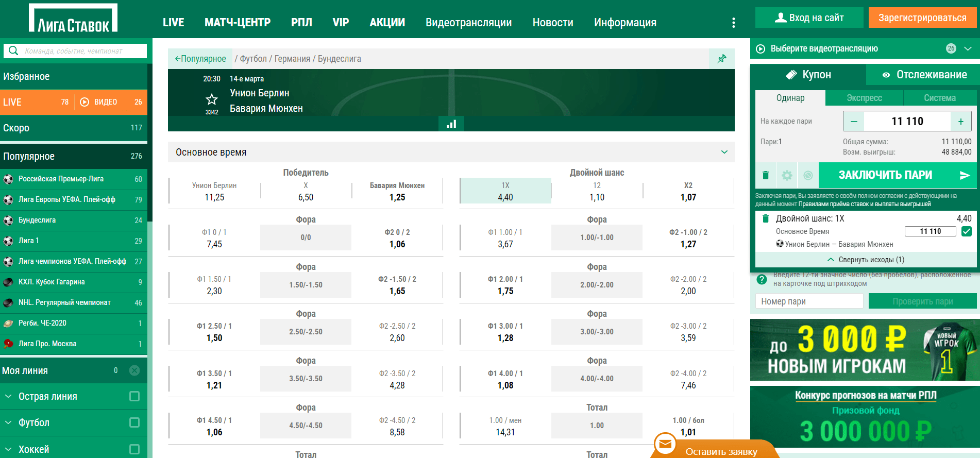Click the ticket icon on Купон tab
980x458 pixels.
click(x=791, y=75)
